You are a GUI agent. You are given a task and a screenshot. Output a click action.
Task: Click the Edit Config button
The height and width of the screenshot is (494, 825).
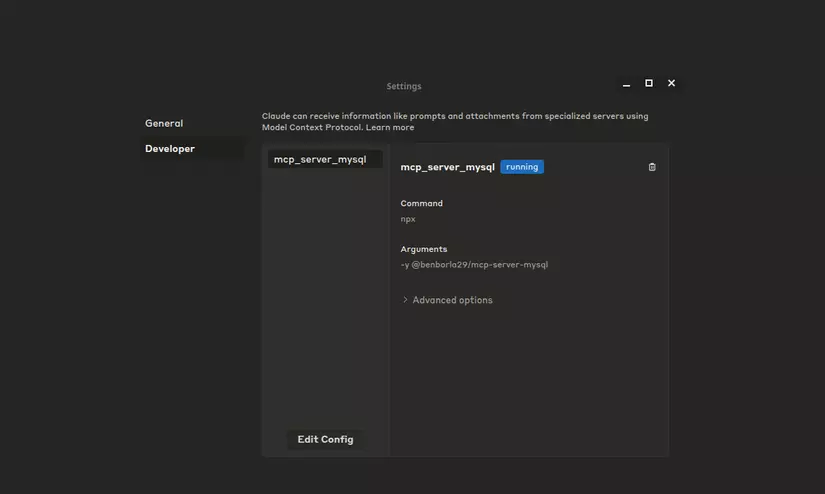[325, 439]
